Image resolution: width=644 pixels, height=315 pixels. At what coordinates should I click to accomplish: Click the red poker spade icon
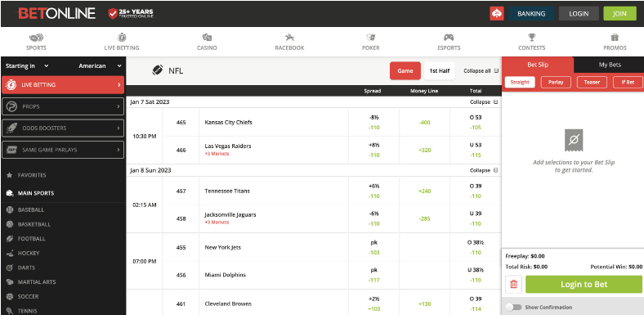point(497,14)
